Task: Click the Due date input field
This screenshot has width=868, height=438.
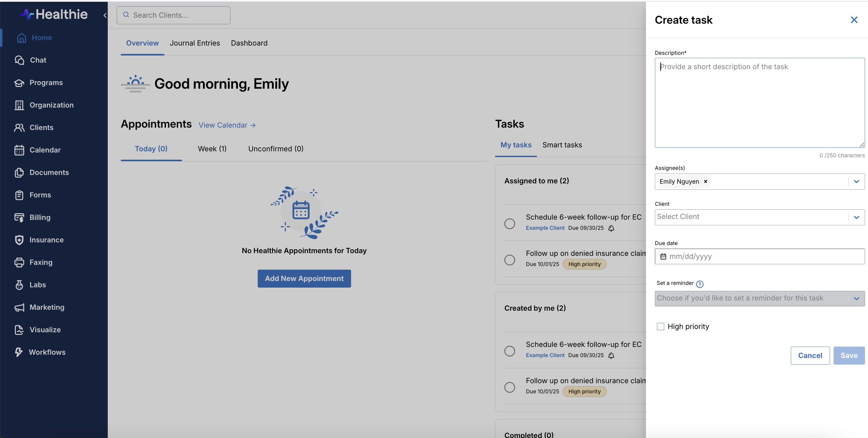Action: pos(759,256)
